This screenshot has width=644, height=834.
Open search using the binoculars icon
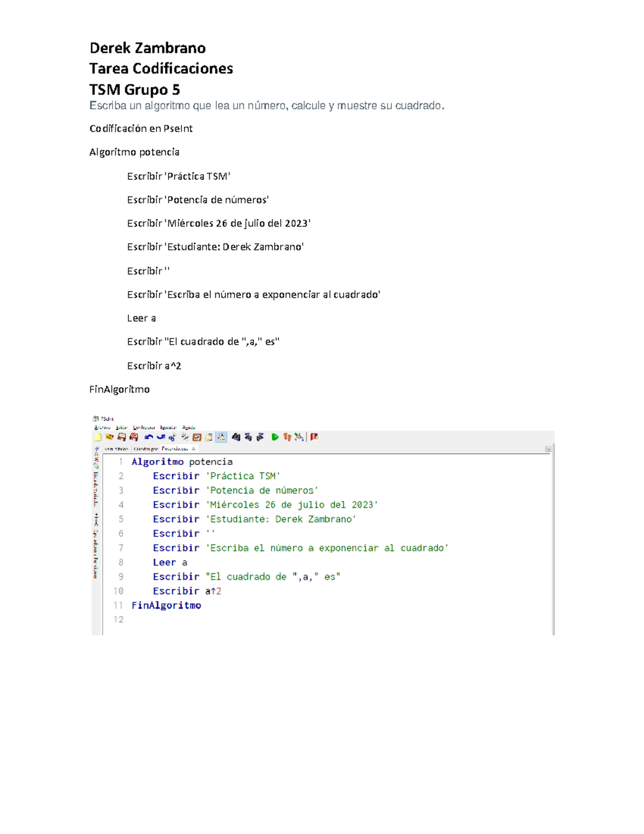click(236, 437)
